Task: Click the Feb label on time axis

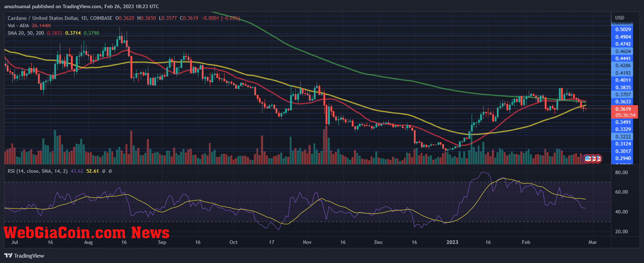Action: [526, 242]
